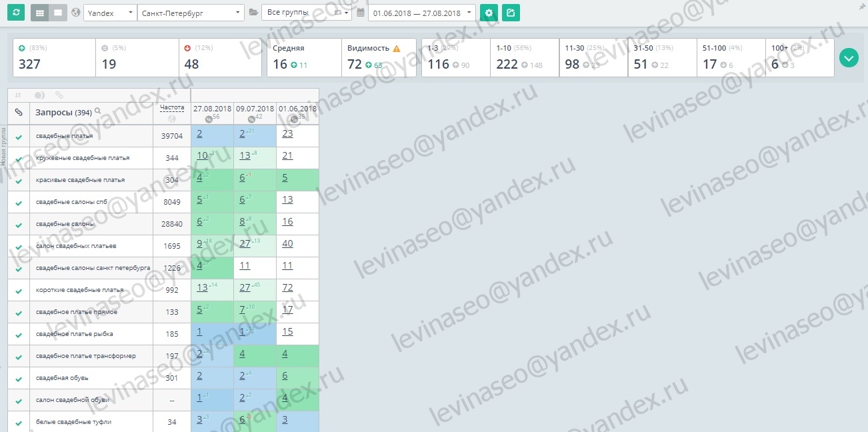Click the globe icon under Частота

(x=172, y=119)
